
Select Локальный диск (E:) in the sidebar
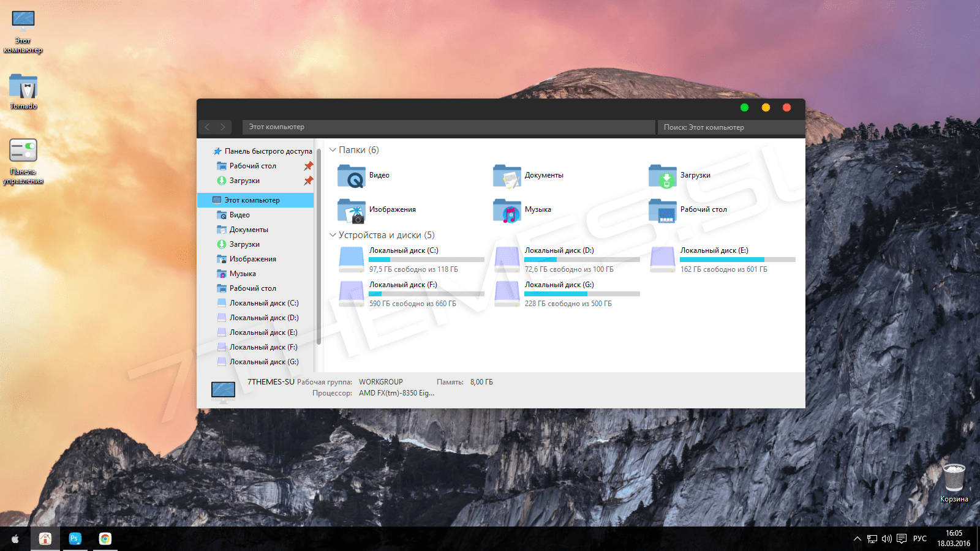[x=263, y=332]
